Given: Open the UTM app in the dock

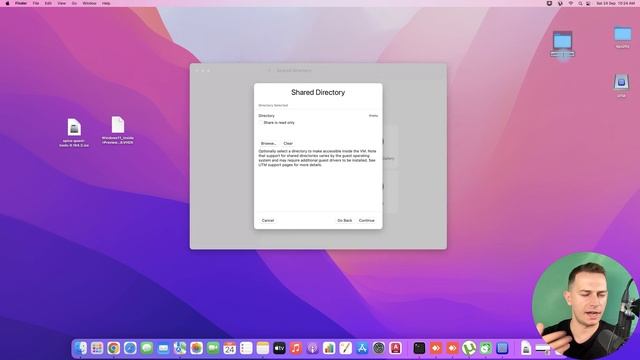Looking at the screenshot, I should 502,348.
